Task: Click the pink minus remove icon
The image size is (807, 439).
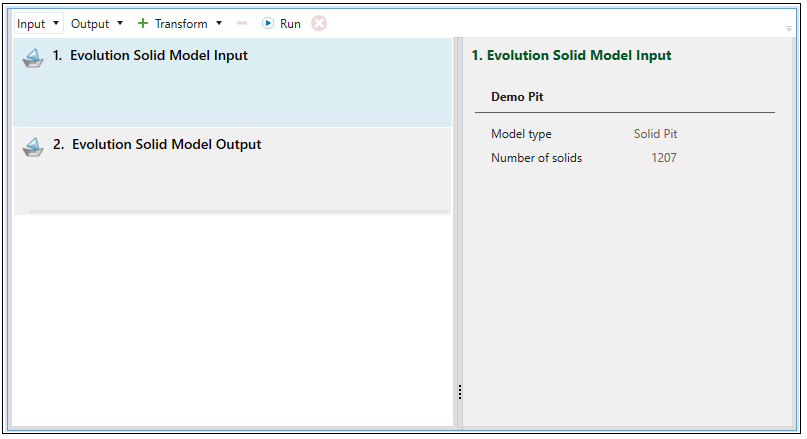Action: (242, 23)
